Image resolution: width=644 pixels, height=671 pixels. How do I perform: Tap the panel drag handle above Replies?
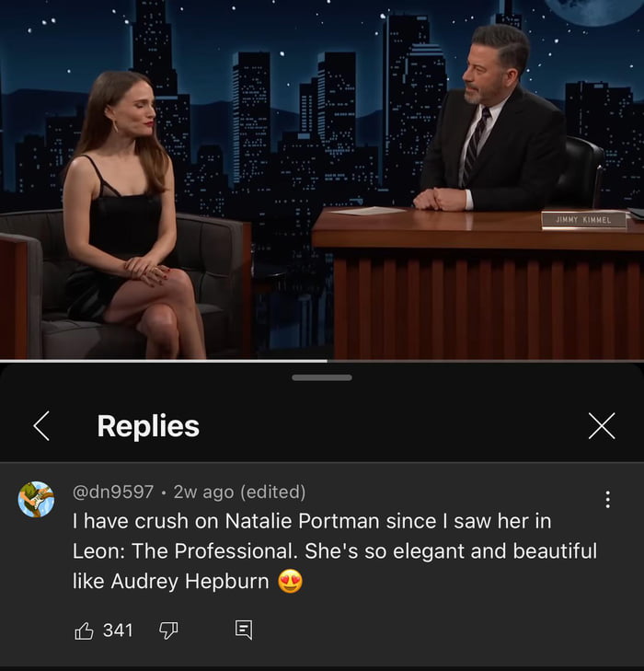322,377
